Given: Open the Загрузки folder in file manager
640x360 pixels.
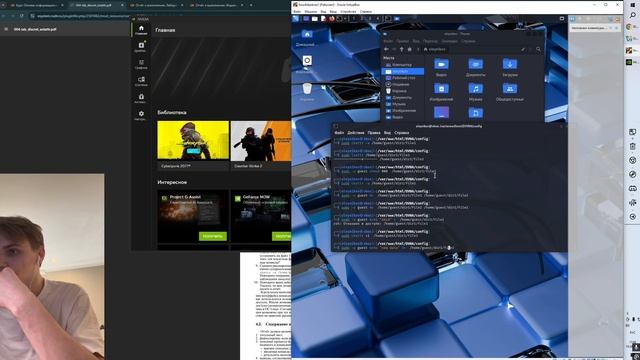Looking at the screenshot, I should (510, 67).
